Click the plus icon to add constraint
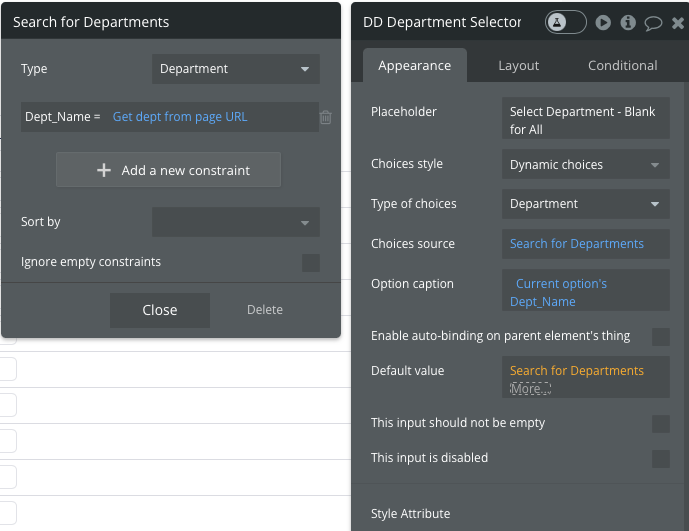Viewport: 689px width, 531px height. pos(104,170)
